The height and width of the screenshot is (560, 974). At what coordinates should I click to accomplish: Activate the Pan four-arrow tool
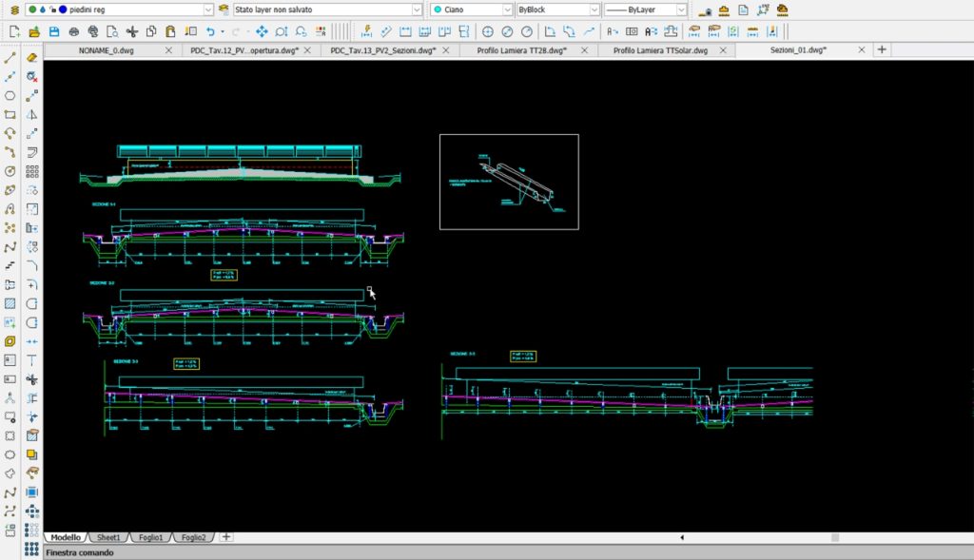click(x=262, y=31)
